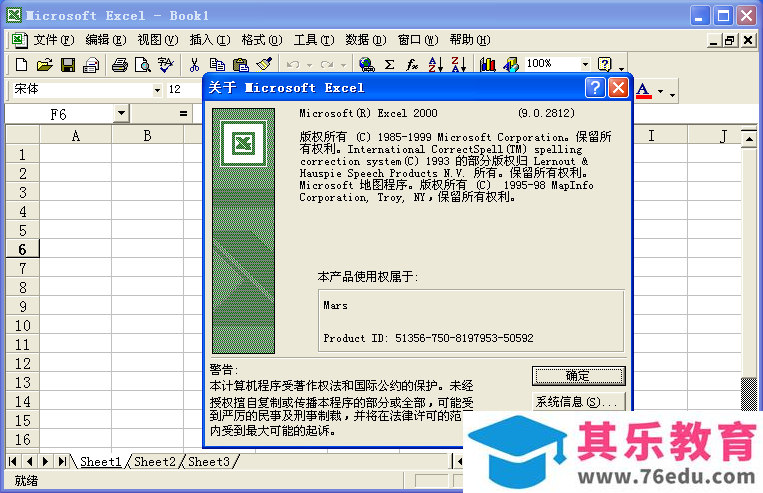Paste with the clipboard icon
The width and height of the screenshot is (763, 493).
click(240, 64)
